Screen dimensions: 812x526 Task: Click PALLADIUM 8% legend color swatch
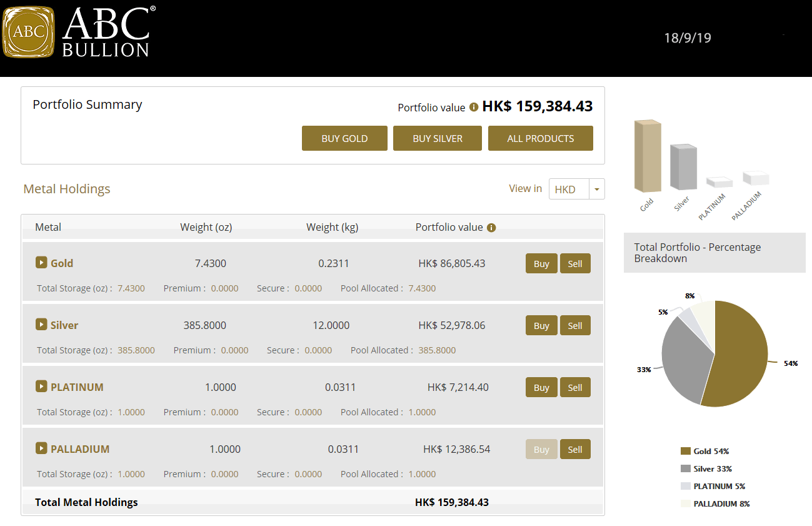[x=685, y=503]
